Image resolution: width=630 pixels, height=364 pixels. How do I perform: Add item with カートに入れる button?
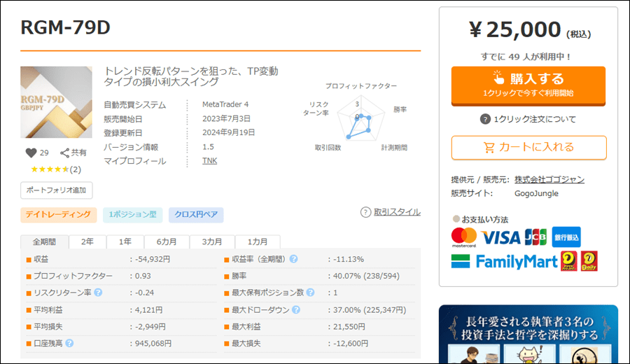click(528, 148)
